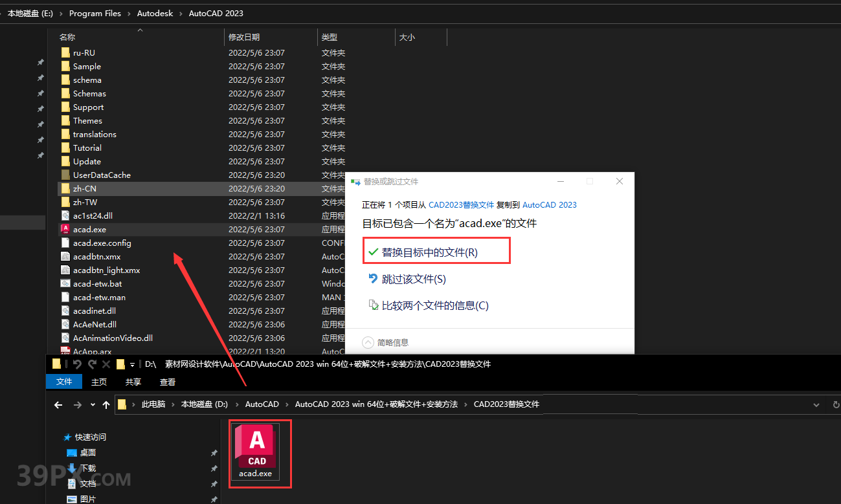Click Delete X icon in quick access toolbar
This screenshot has width=841, height=504.
click(106, 364)
